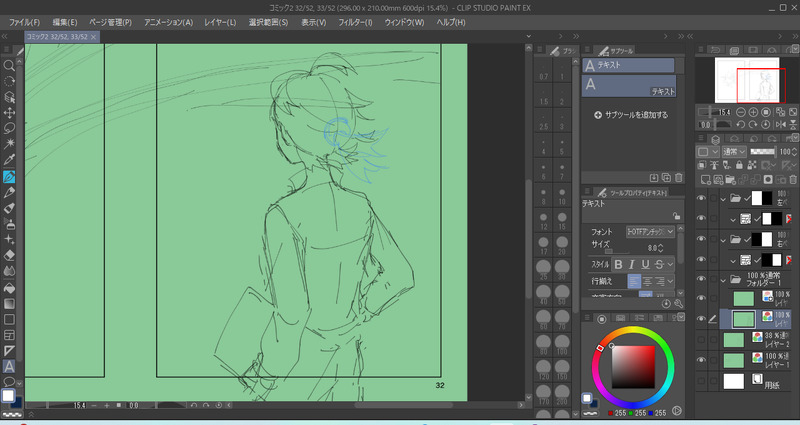Apply strikethrough text style
Screen dimensions: 800x425
(659, 264)
